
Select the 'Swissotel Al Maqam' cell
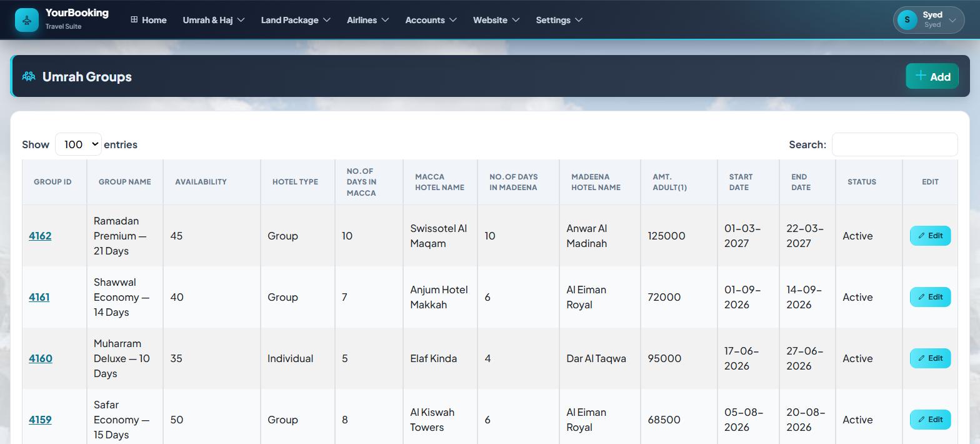pos(440,236)
